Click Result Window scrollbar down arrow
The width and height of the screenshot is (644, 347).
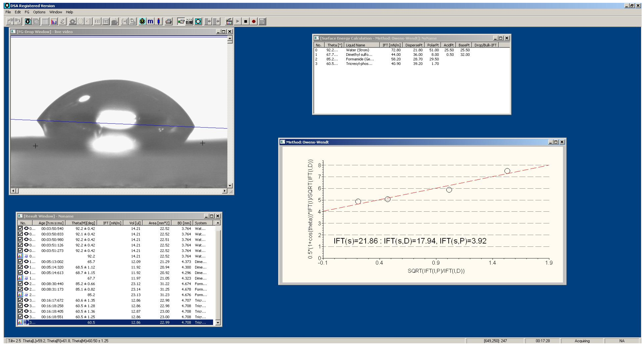pos(218,322)
